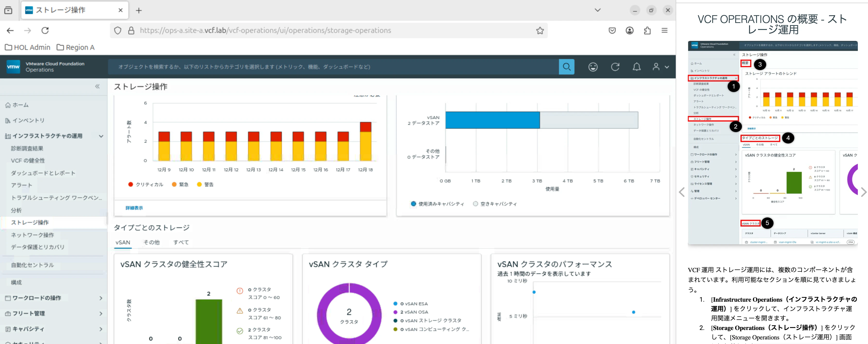Open the browser hamburger application menu
Viewport: 868px width, 344px height.
[x=665, y=31]
